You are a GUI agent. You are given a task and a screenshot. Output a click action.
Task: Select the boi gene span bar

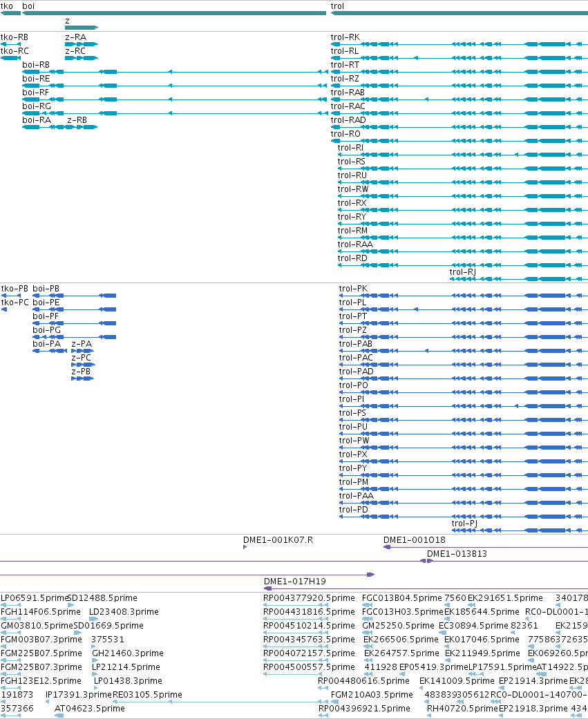[x=174, y=13]
